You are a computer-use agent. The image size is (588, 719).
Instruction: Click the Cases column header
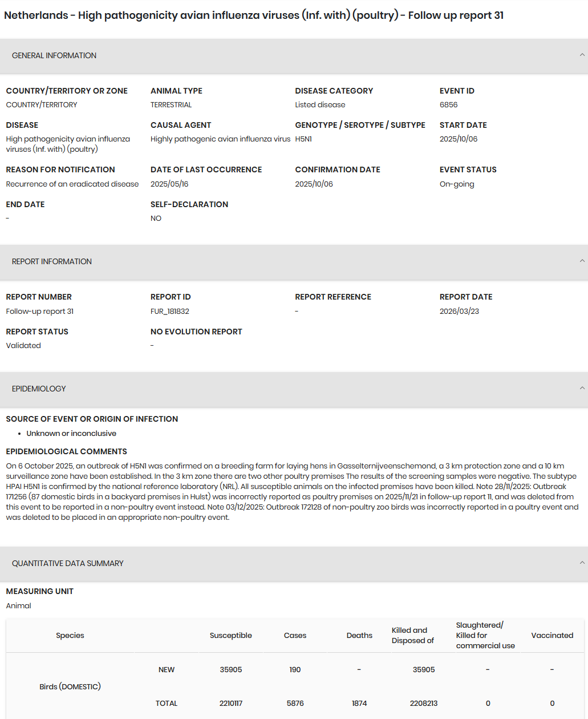(295, 635)
